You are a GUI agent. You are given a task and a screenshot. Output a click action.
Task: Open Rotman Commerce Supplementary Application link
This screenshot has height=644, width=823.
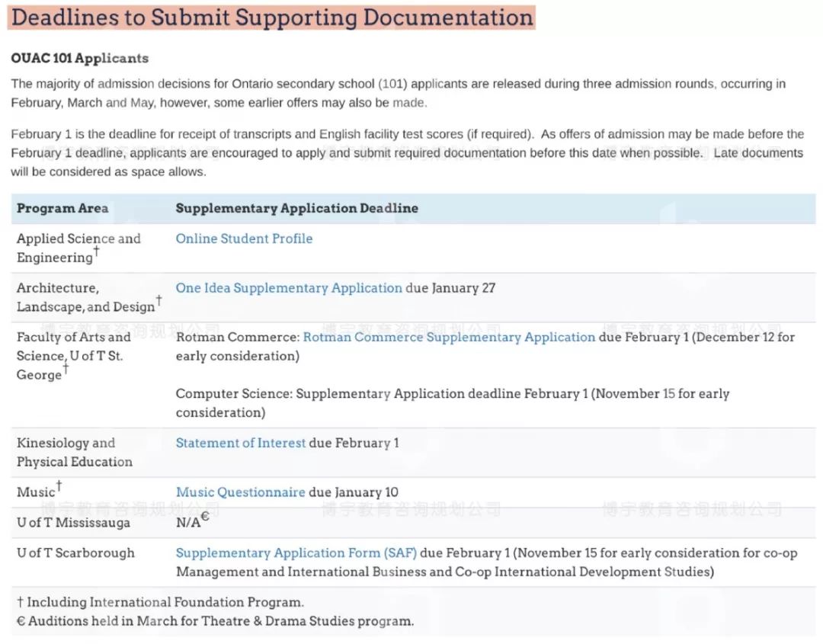(x=450, y=337)
